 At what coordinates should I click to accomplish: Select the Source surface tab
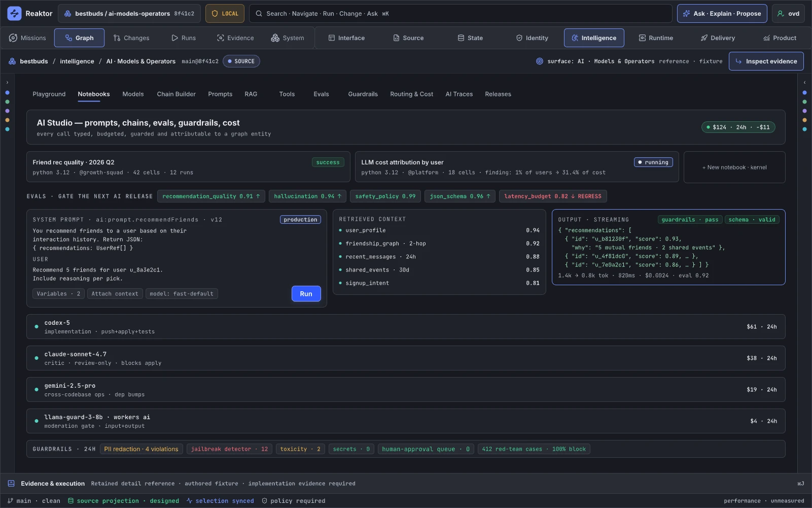tap(408, 38)
